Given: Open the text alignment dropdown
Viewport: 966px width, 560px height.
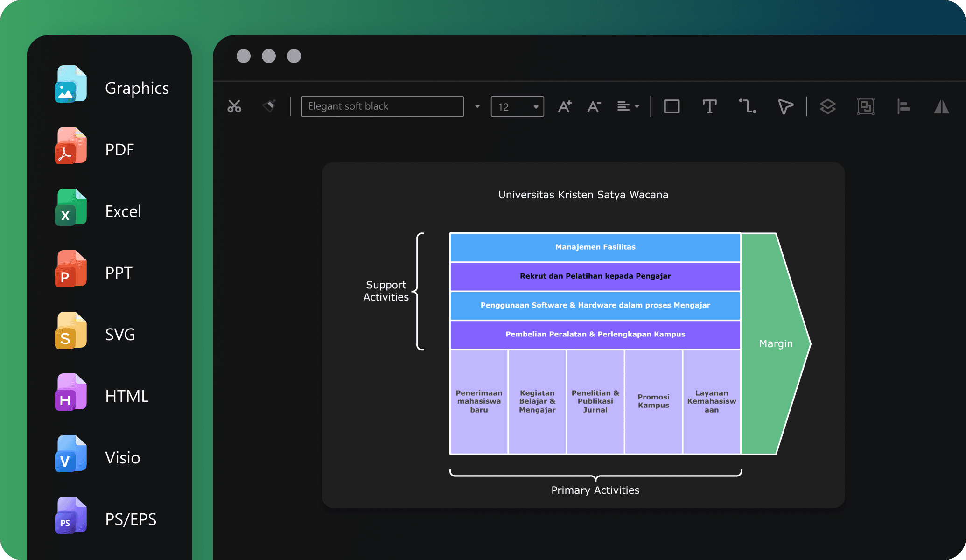Looking at the screenshot, I should coord(628,106).
